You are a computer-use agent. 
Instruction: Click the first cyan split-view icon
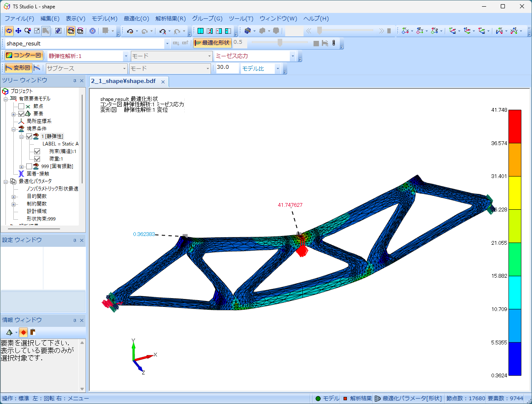(x=201, y=31)
